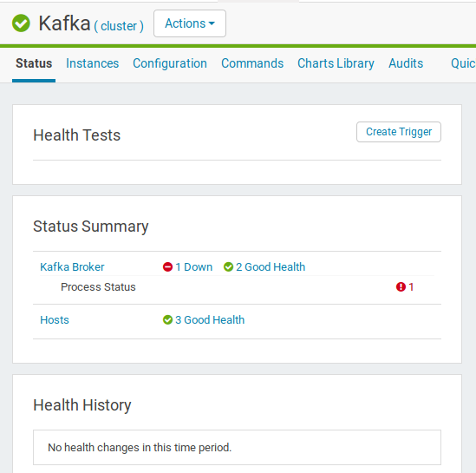Open the Hosts link
This screenshot has width=476, height=473.
55,320
